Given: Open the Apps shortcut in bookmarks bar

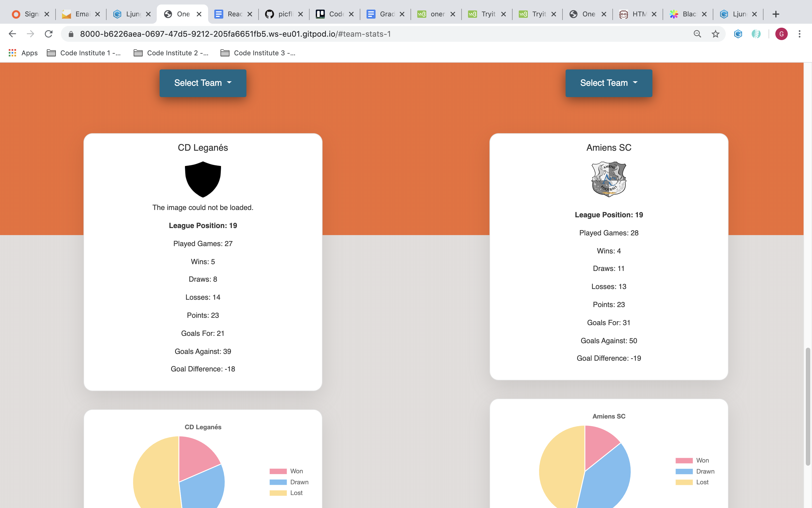Looking at the screenshot, I should (23, 53).
